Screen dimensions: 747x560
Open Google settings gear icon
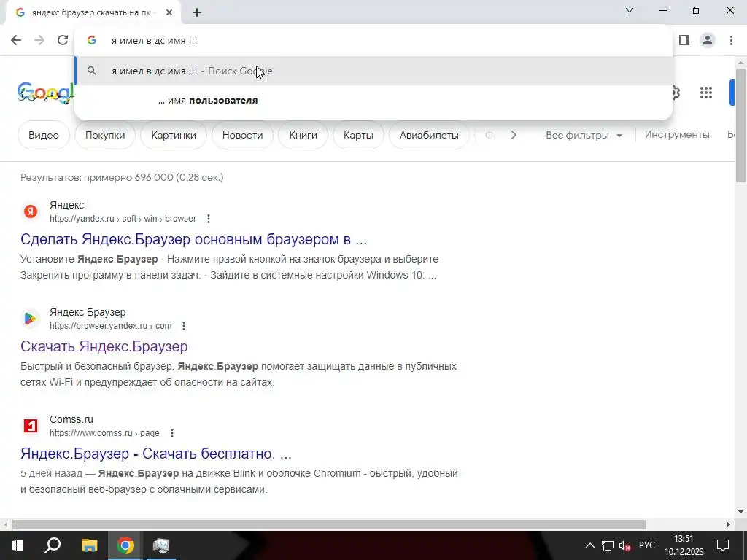tap(675, 93)
